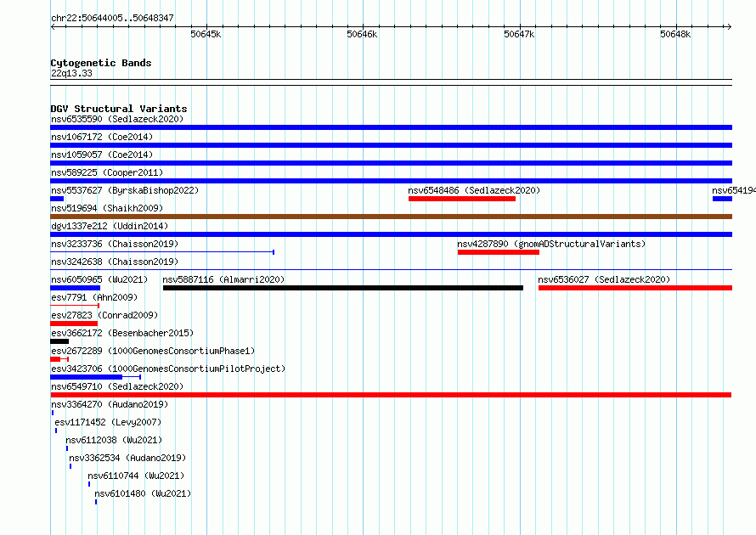Open the nsv6112038 (Wu2021) label
Image resolution: width=756 pixels, height=535 pixels.
tap(114, 440)
